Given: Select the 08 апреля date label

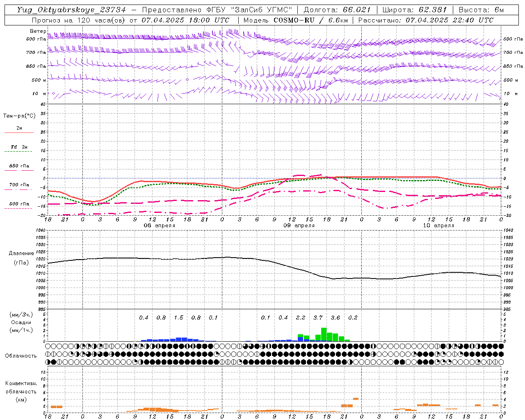Looking at the screenshot, I should [x=159, y=226].
